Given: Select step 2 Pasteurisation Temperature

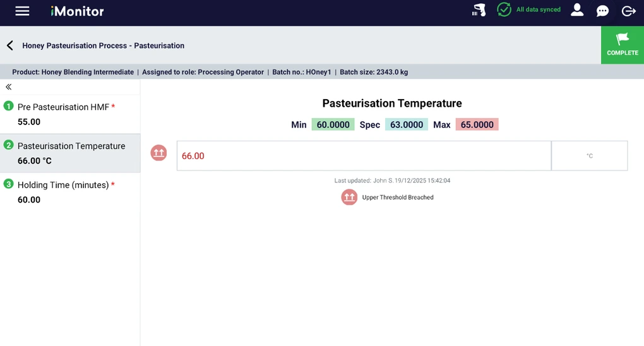Looking at the screenshot, I should pyautogui.click(x=70, y=153).
